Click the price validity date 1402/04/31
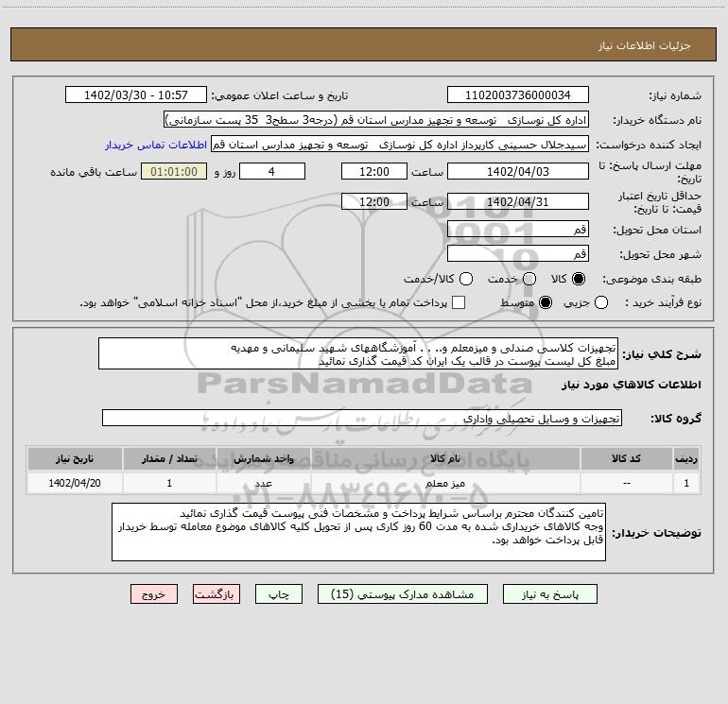 click(518, 202)
